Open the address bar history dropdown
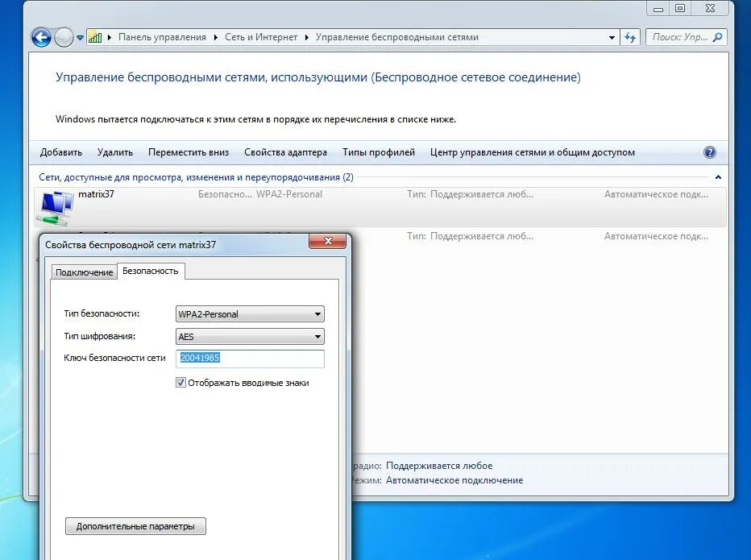This screenshot has height=560, width=751. [612, 37]
